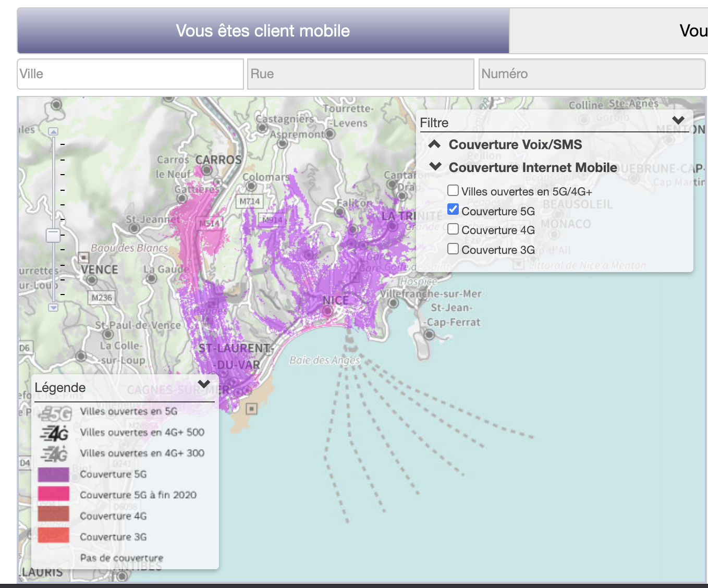
Task: Click the 4G+ 500 legend icon
Action: [x=54, y=433]
